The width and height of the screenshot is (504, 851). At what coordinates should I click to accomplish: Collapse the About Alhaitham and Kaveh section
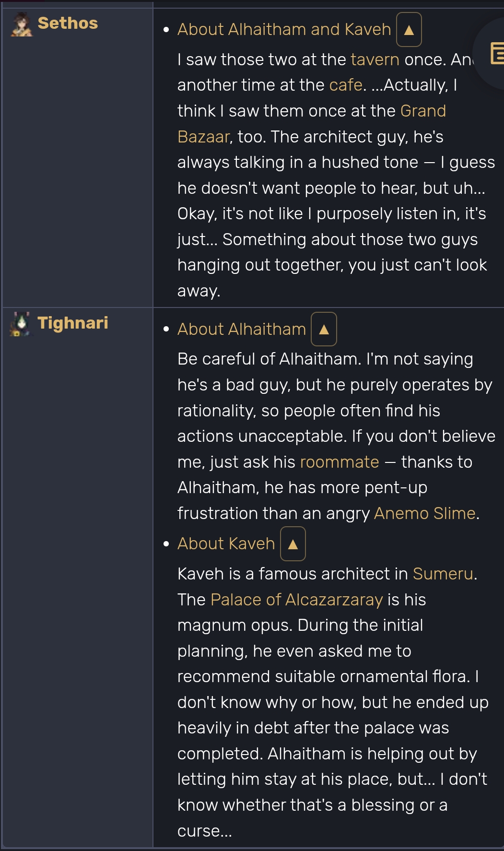point(409,30)
